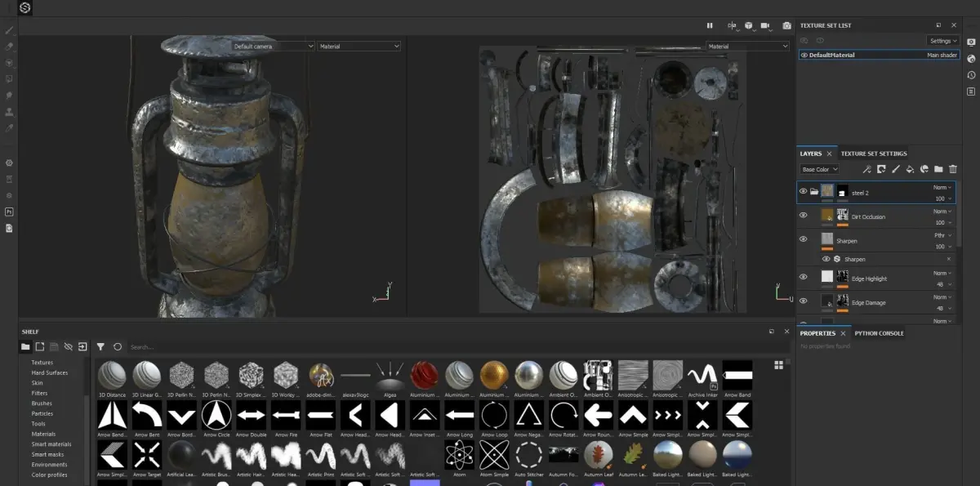Add a smart material in Layers toolbar
This screenshot has height=486, width=980.
point(924,169)
